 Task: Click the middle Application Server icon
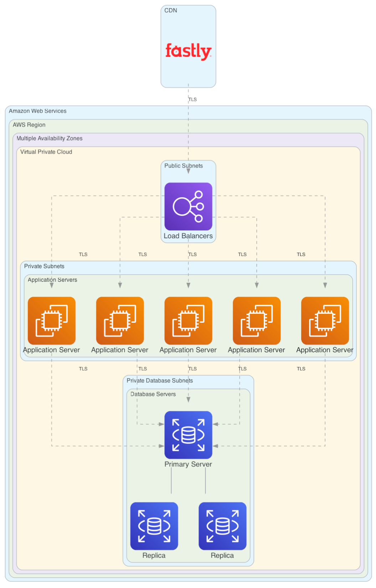pyautogui.click(x=188, y=320)
